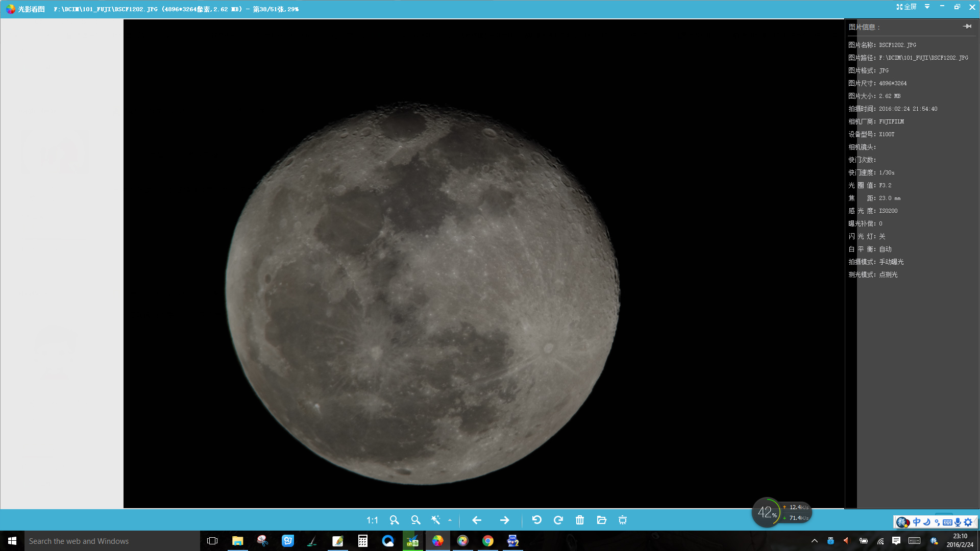Select the 设备型号 X100T row
980x551 pixels.
(871, 134)
